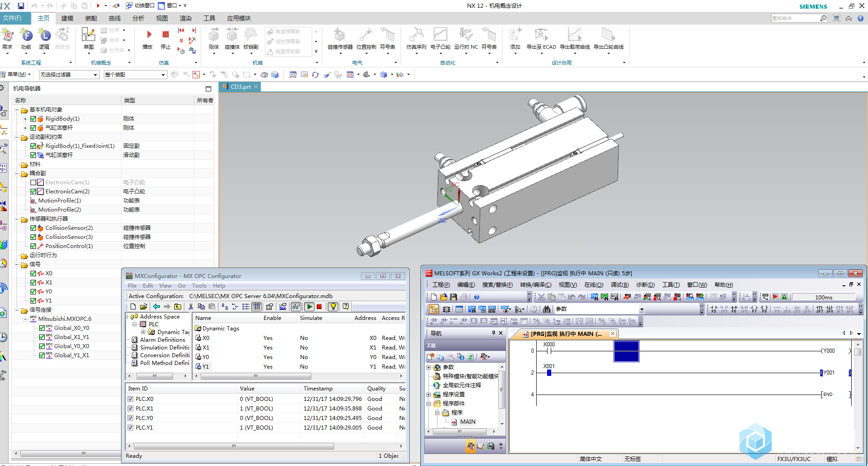
Task: Uncheck PLC.X0 in MXConfigurator item list
Action: [131, 399]
